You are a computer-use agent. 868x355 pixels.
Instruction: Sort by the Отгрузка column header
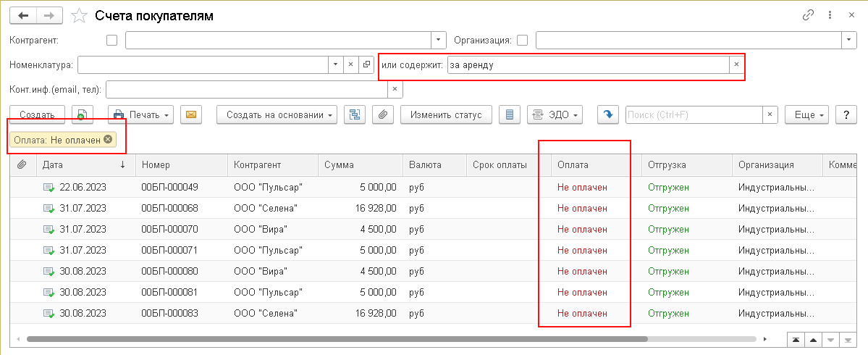687,164
